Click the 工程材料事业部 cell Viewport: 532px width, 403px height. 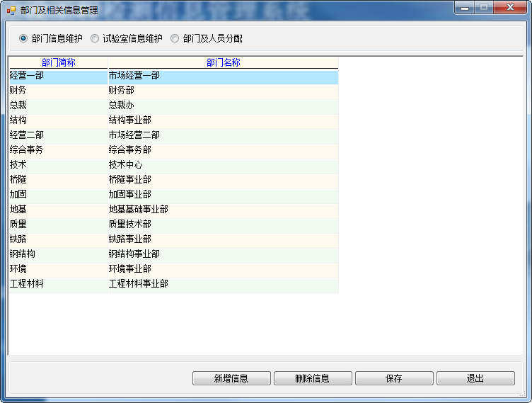[x=223, y=284]
